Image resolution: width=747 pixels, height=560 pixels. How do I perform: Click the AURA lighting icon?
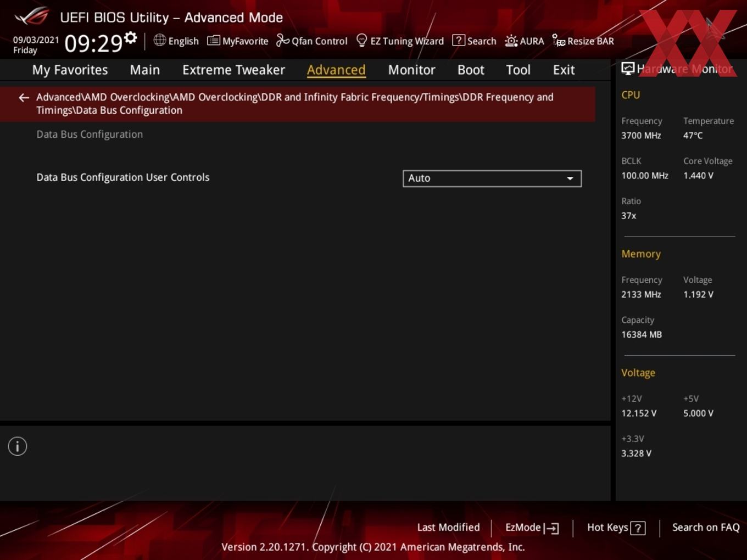tap(511, 41)
